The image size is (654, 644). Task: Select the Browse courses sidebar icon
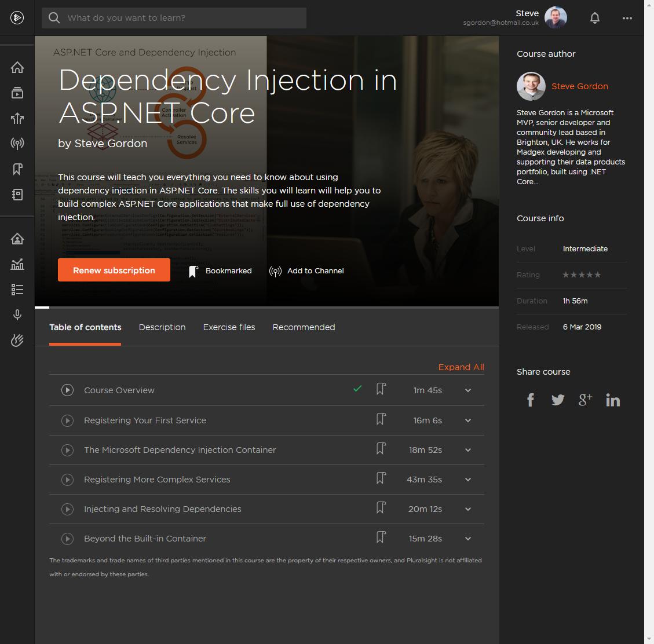click(17, 92)
